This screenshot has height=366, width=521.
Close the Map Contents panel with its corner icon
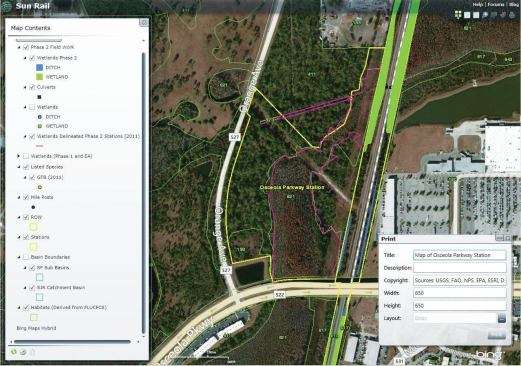click(x=144, y=22)
